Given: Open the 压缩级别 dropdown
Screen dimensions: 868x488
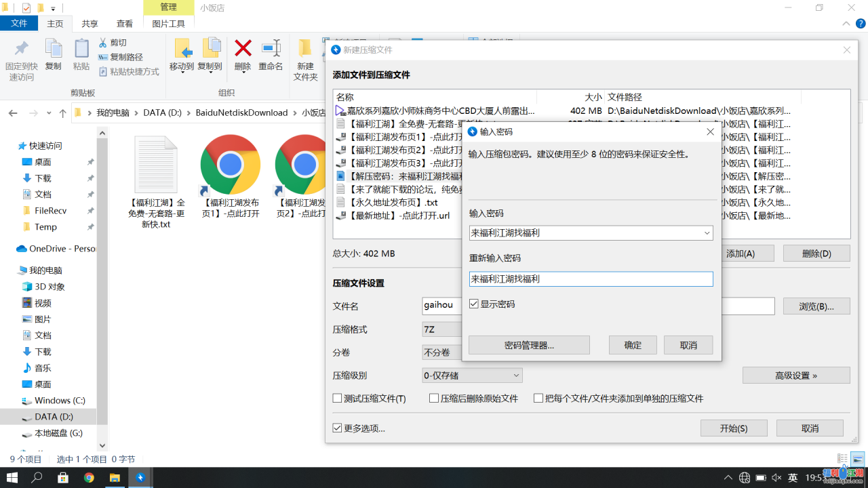Looking at the screenshot, I should pos(515,375).
